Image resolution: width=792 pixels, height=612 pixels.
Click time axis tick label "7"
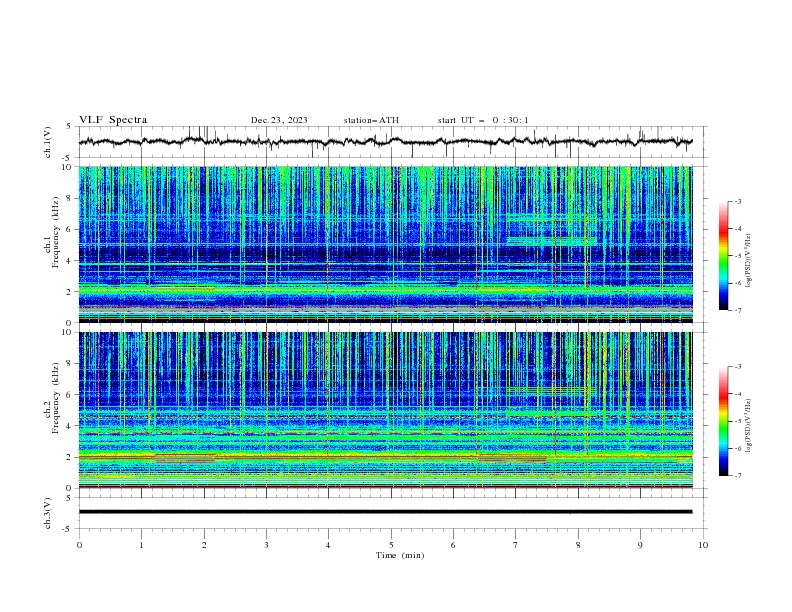(515, 545)
